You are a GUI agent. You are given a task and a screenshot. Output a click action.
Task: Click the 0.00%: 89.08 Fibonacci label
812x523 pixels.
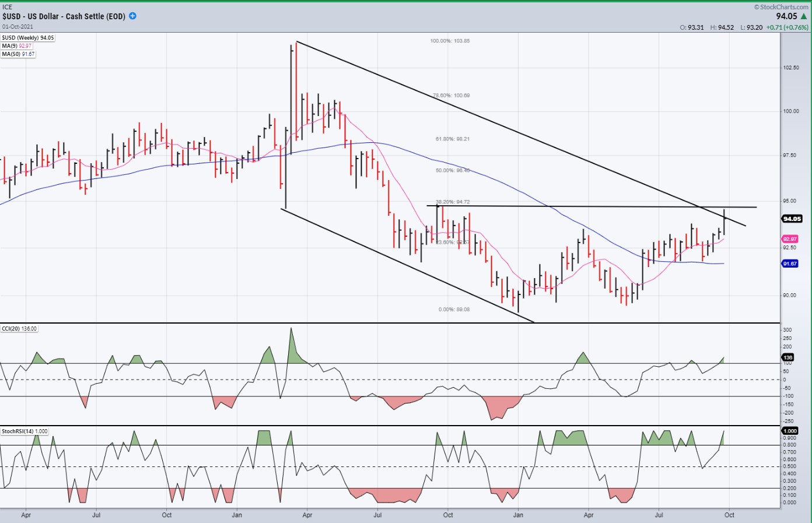coord(454,309)
